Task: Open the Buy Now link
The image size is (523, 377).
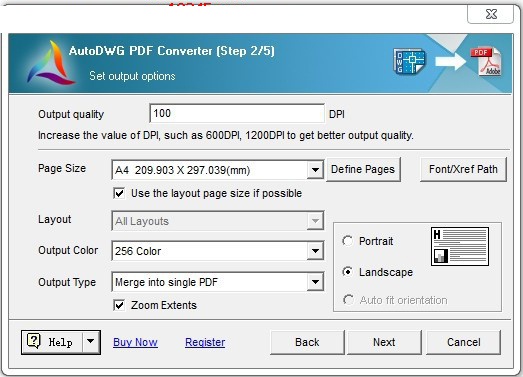Action: point(135,342)
